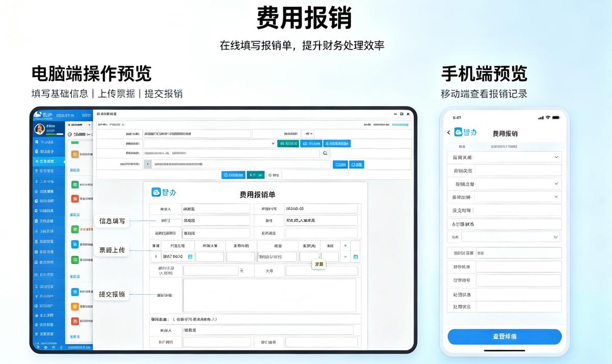Click the 费用报销 title in phone header
The height and width of the screenshot is (364, 612).
505,133
